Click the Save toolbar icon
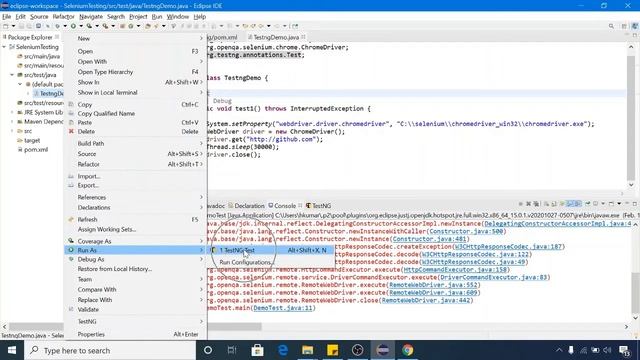 pyautogui.click(x=21, y=26)
